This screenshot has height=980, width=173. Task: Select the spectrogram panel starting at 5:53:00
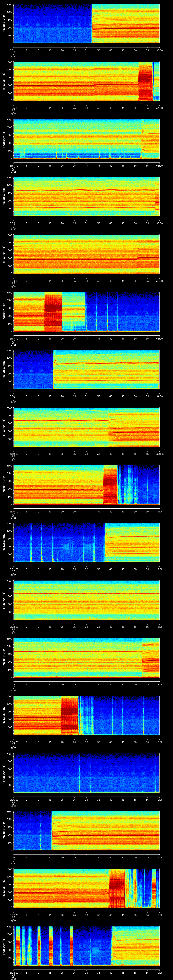[x=86, y=81]
